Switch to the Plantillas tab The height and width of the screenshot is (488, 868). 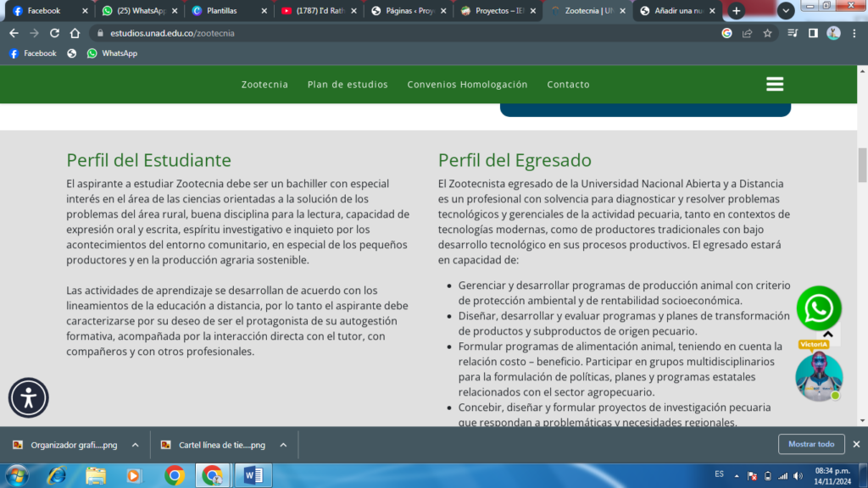pyautogui.click(x=227, y=11)
